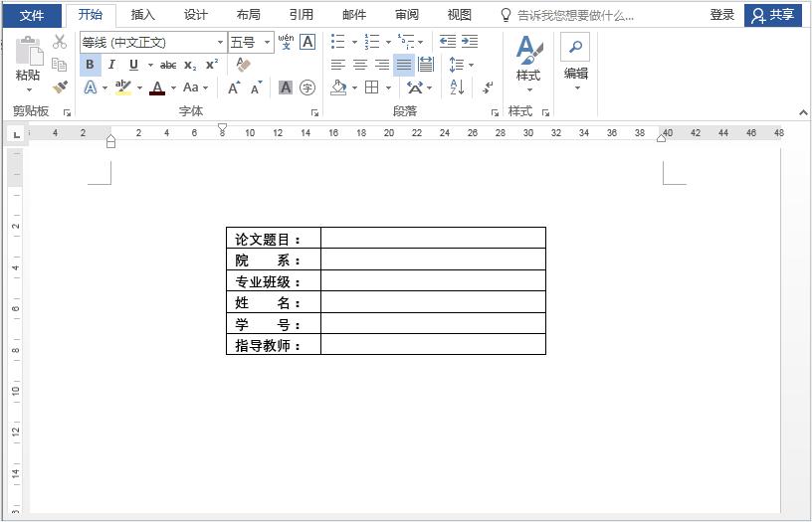Toggle the Justify alignment button

point(404,65)
